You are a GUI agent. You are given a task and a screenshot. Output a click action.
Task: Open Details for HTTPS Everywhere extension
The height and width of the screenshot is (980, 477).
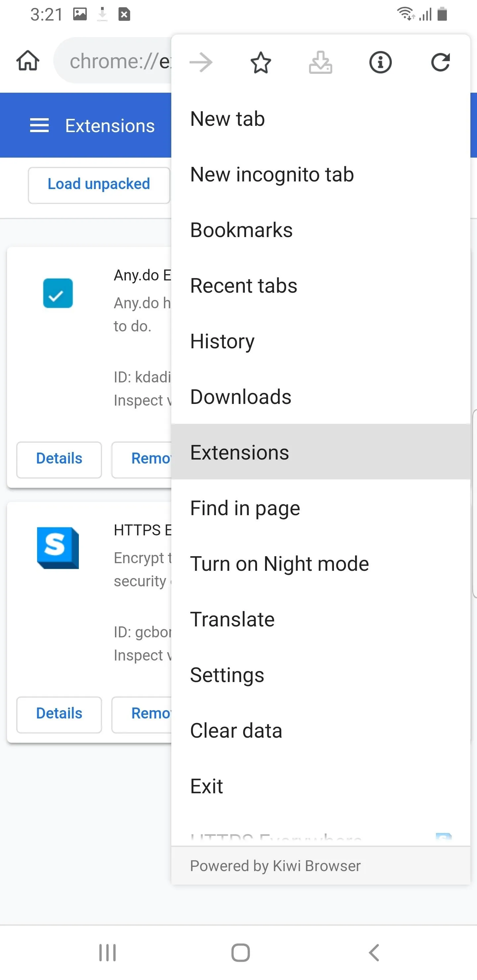click(x=59, y=714)
